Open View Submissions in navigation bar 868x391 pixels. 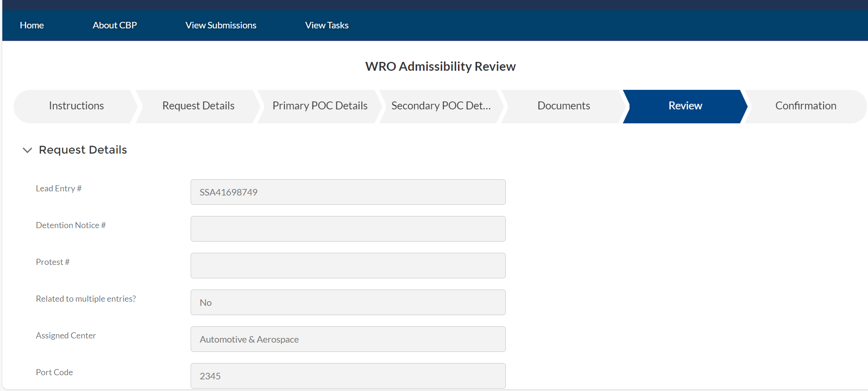[x=221, y=26]
